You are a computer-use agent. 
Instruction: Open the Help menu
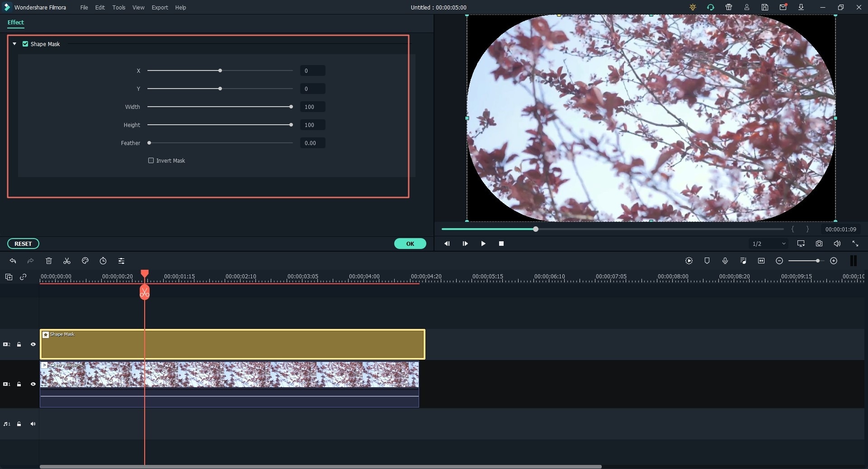coord(180,7)
